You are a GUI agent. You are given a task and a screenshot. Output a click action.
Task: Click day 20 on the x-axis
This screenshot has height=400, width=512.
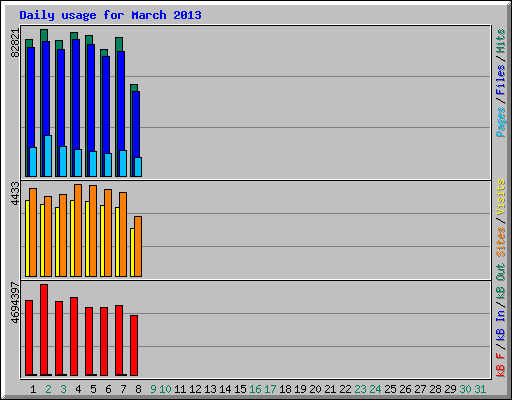point(315,389)
